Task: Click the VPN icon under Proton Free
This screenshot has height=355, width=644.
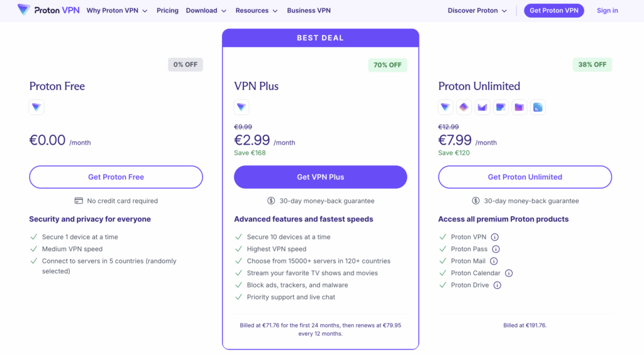Action: point(36,107)
